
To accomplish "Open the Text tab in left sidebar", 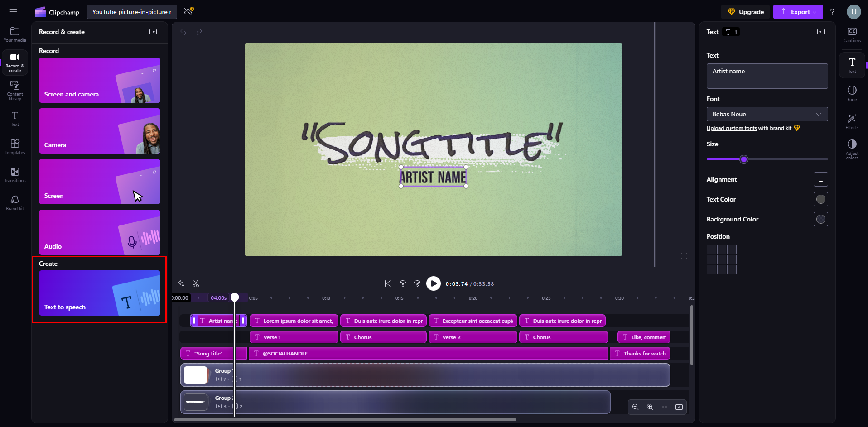I will [x=15, y=119].
